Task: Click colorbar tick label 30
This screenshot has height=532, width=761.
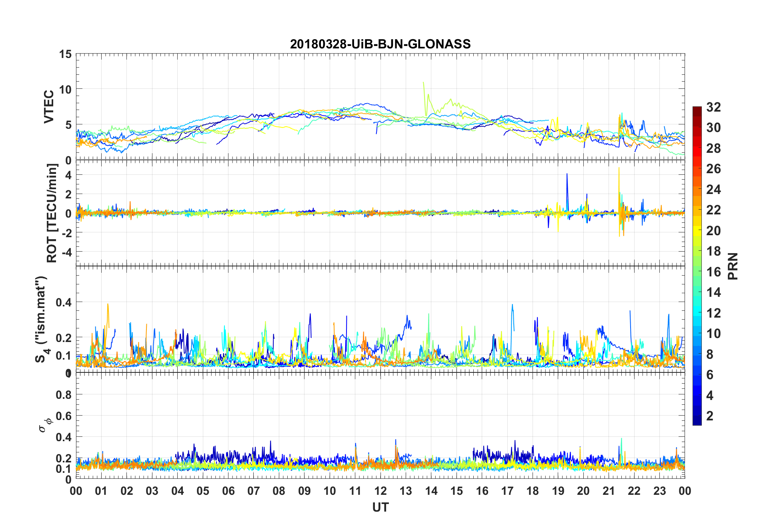Action: pos(713,128)
